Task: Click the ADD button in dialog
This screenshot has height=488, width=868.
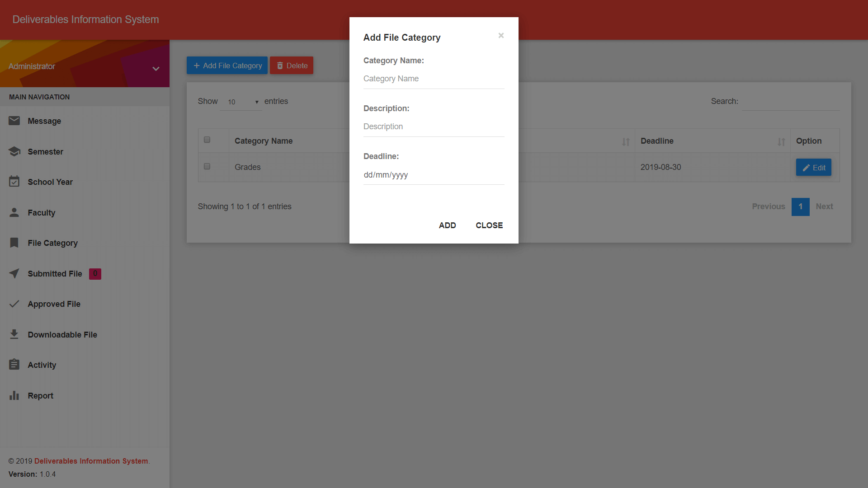Action: click(447, 225)
